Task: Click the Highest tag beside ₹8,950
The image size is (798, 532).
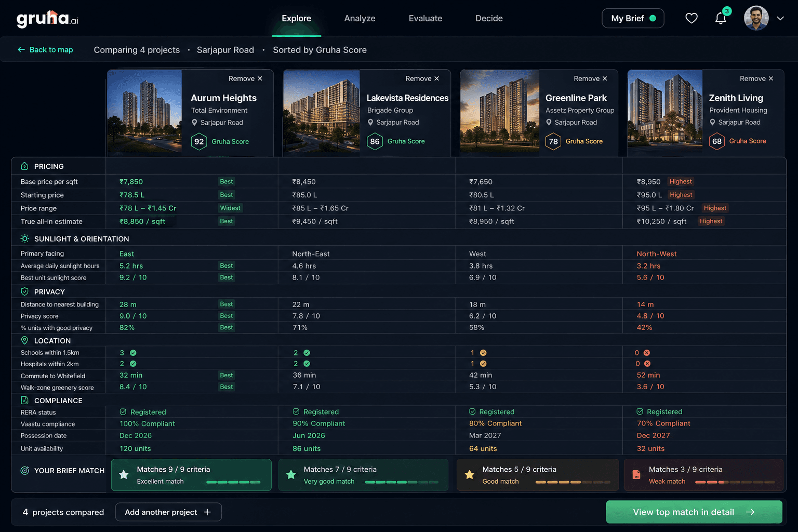Action: tap(681, 182)
